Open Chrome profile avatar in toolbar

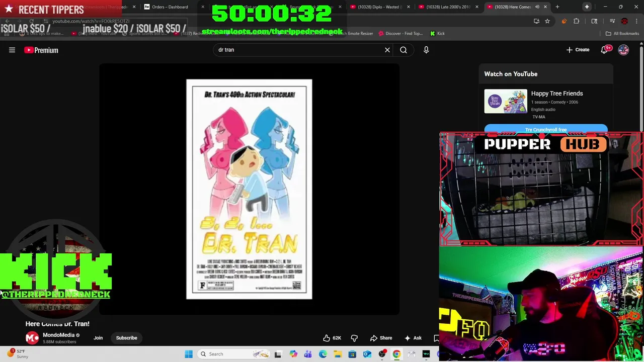pos(624,21)
